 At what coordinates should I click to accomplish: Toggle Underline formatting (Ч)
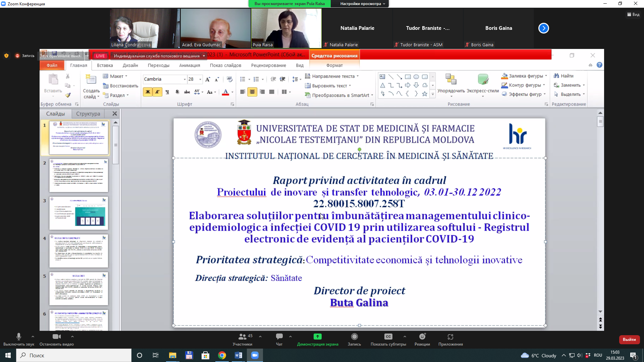[167, 92]
